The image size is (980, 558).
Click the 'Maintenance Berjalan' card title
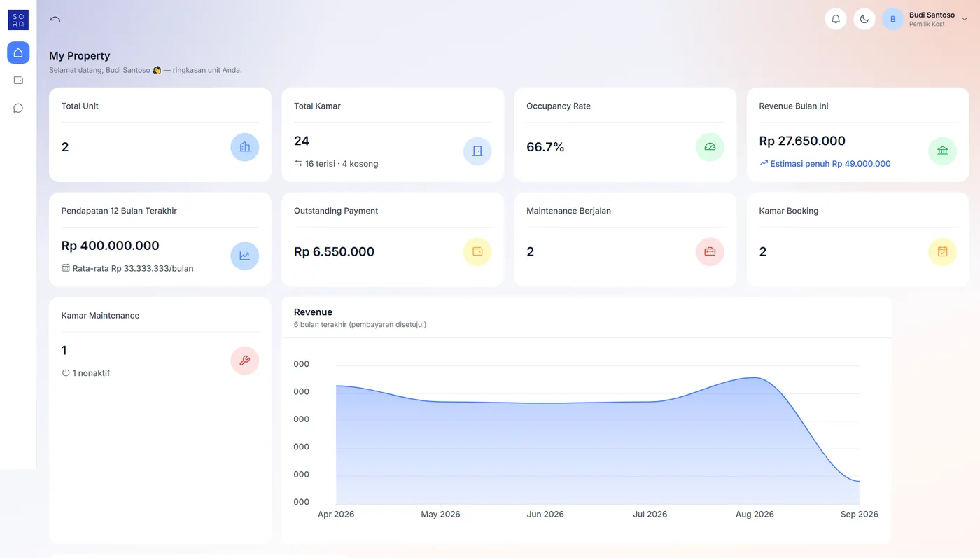568,211
